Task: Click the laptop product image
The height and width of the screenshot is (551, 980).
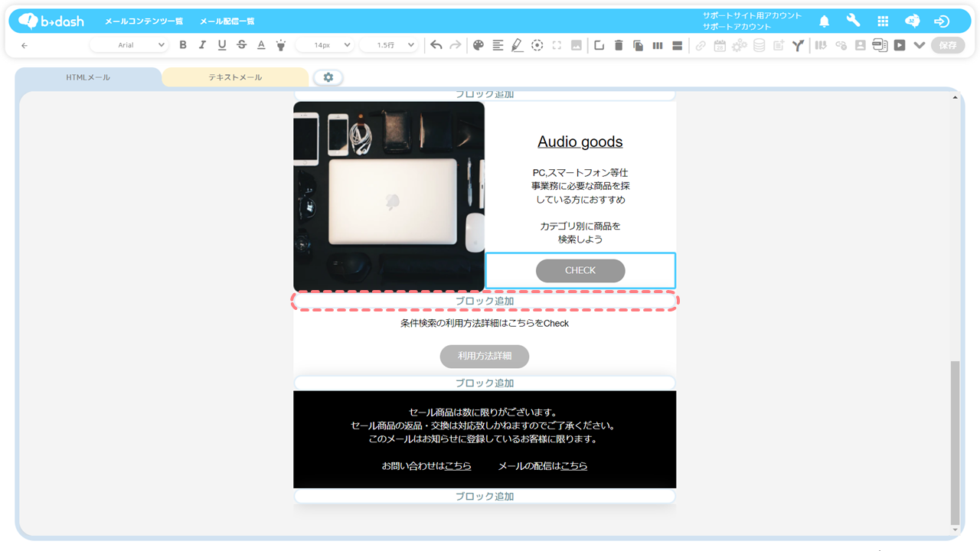Action: (x=389, y=197)
